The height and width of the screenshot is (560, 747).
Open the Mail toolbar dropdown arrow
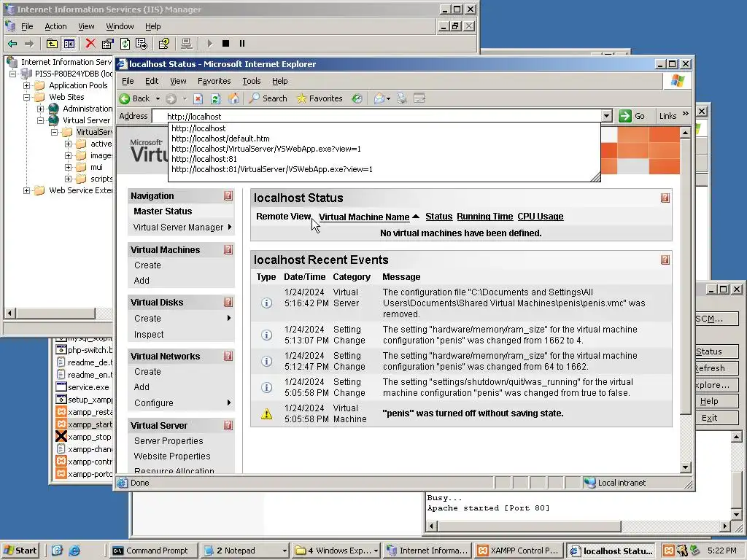click(x=388, y=99)
